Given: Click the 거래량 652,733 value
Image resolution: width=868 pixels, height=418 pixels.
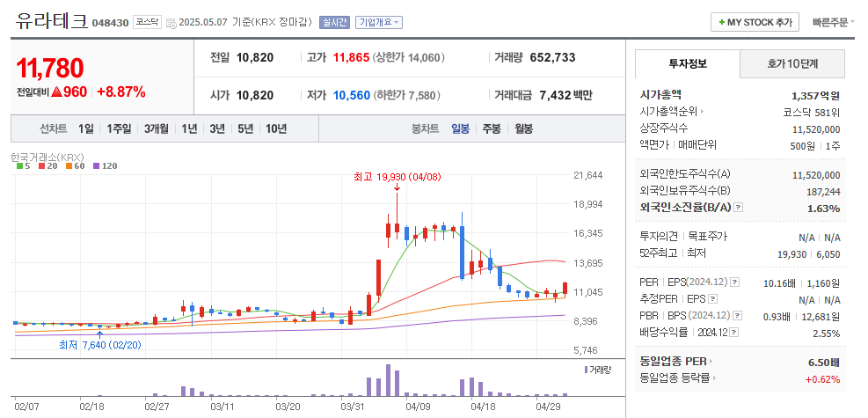Looking at the screenshot, I should 552,57.
